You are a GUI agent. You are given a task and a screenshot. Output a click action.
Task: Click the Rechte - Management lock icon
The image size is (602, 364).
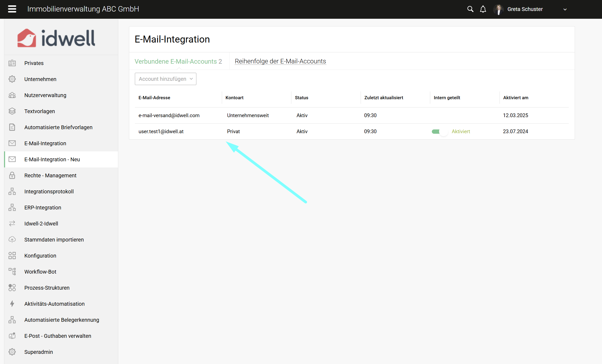[12, 175]
